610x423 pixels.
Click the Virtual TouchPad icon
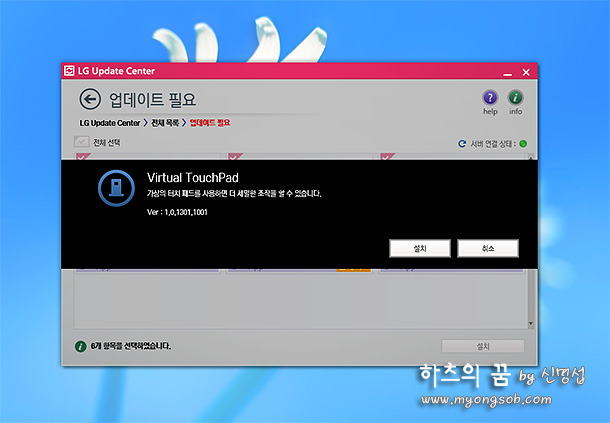coord(116,188)
